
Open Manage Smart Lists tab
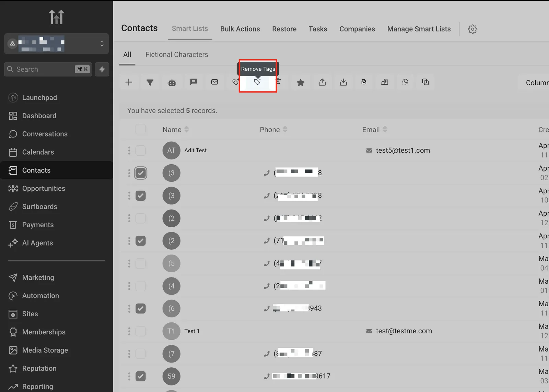(419, 29)
